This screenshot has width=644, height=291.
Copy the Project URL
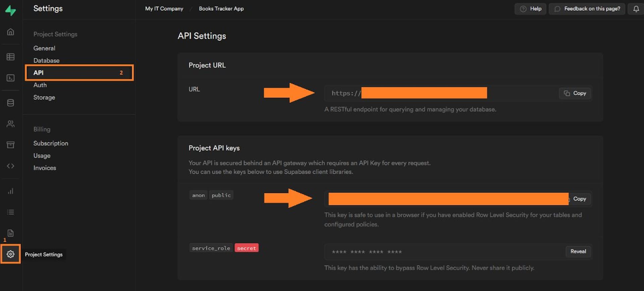pyautogui.click(x=575, y=93)
